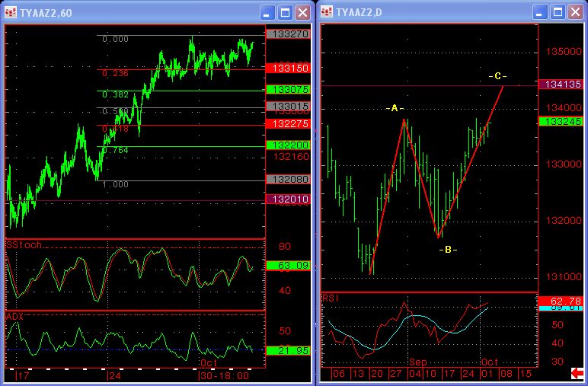Maximize the TYAAZ2,60 chart window

tap(285, 12)
